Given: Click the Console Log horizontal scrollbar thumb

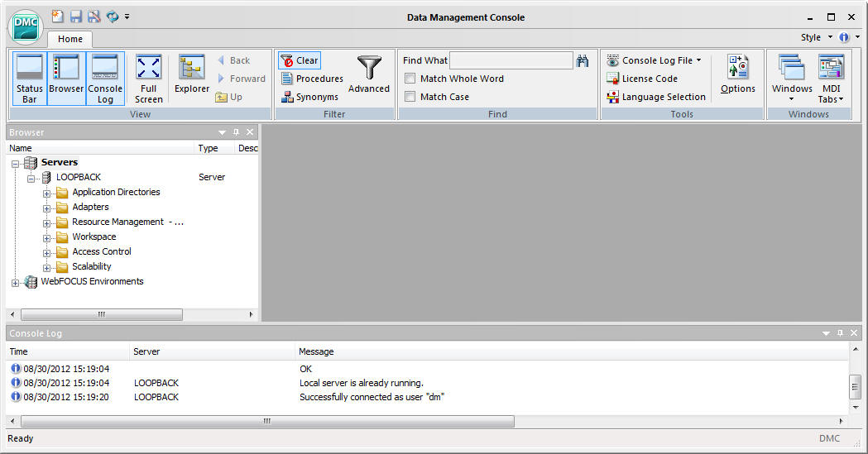Looking at the screenshot, I should 267,422.
